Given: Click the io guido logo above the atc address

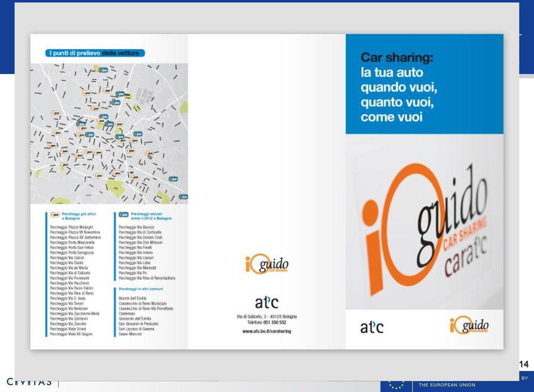Looking at the screenshot, I should (266, 265).
